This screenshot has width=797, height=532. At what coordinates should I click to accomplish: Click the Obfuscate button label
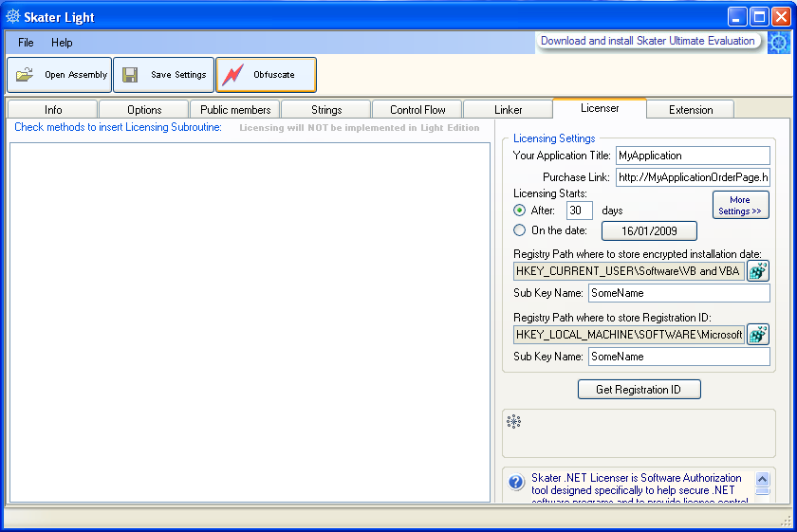click(274, 75)
